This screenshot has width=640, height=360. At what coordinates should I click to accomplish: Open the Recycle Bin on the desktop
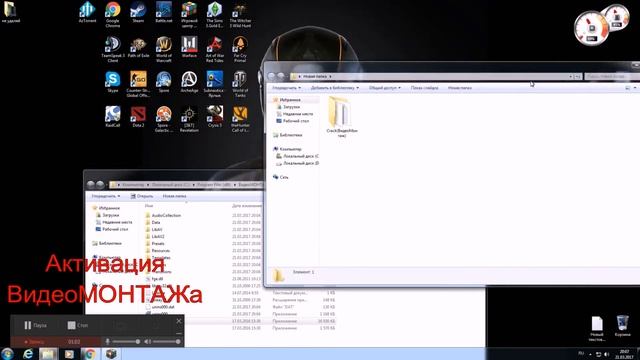[622, 326]
